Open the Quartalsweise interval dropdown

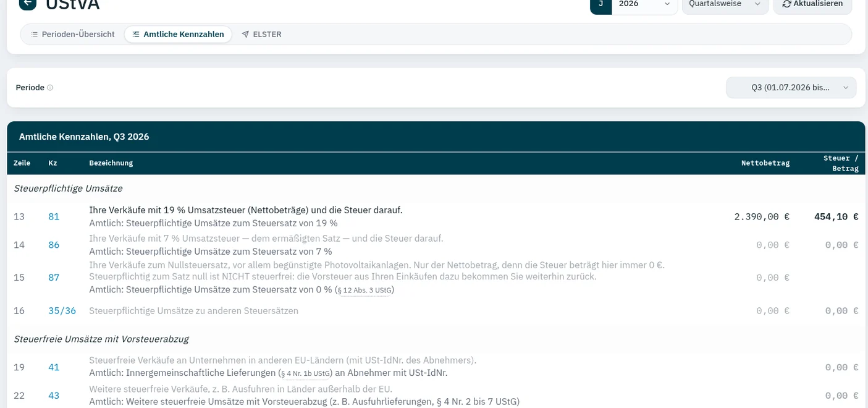click(x=725, y=4)
